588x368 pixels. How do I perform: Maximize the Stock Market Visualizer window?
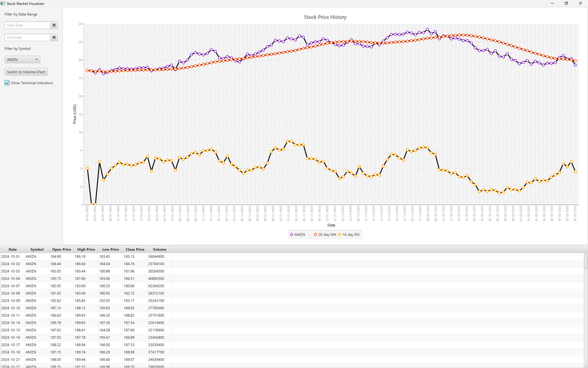tap(566, 4)
